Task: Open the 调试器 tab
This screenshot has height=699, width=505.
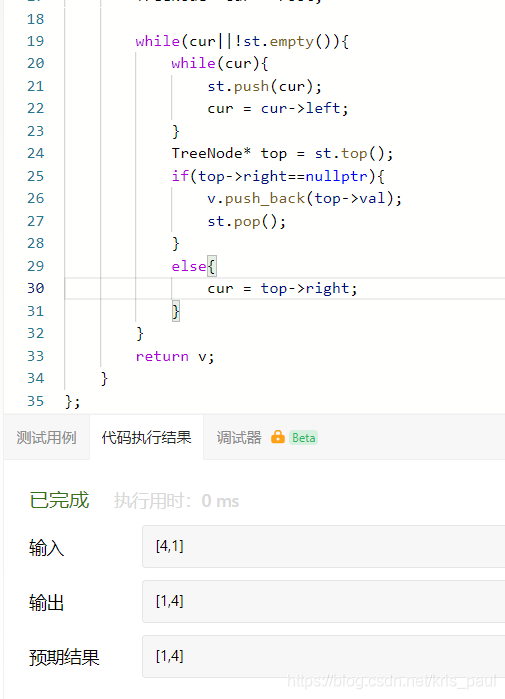Action: 239,437
